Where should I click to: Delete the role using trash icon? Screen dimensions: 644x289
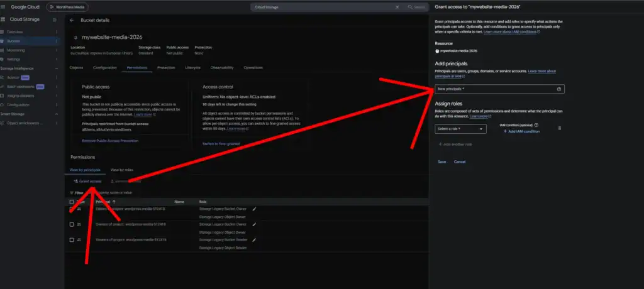(559, 128)
